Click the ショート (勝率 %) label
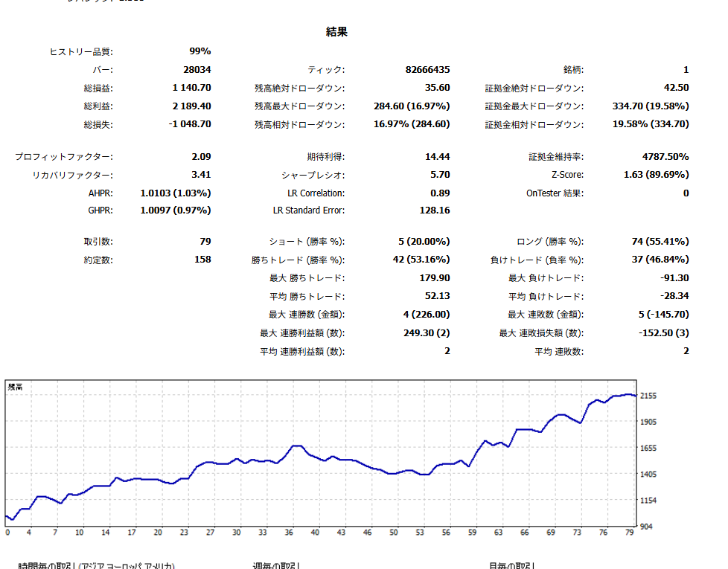Viewport: 728px width, 569px height. 307,242
